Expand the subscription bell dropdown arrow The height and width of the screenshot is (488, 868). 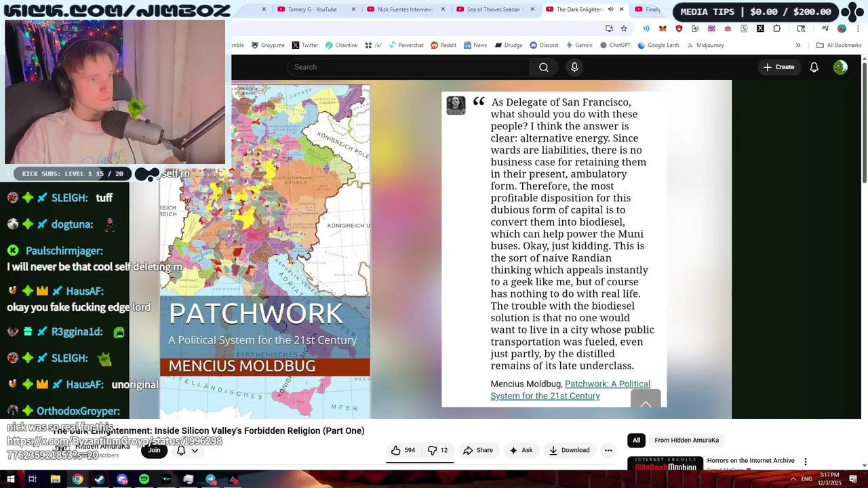[195, 450]
